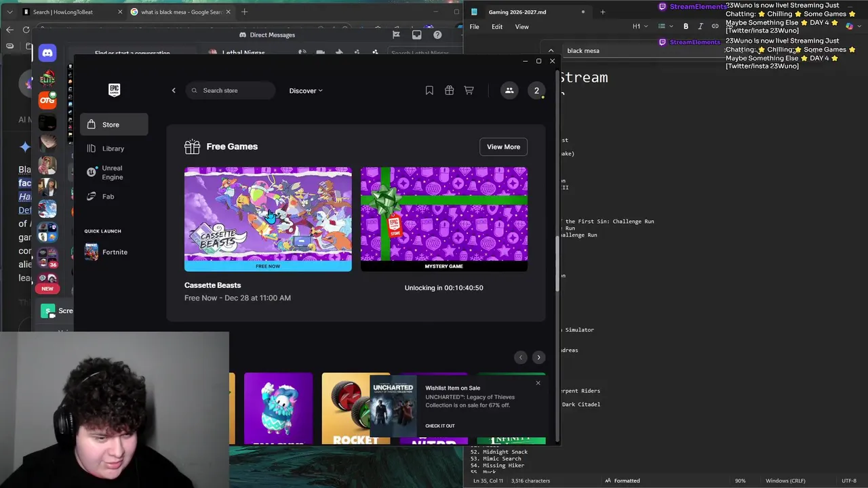The width and height of the screenshot is (868, 488).
Task: Switch to the Google Search browser tab
Action: coord(180,12)
